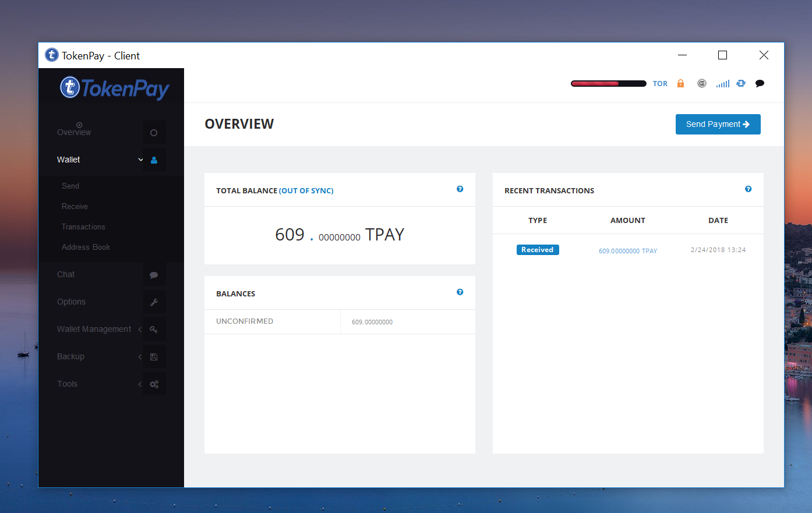Expand the Tools submenu chevron
The height and width of the screenshot is (513, 812).
(140, 384)
